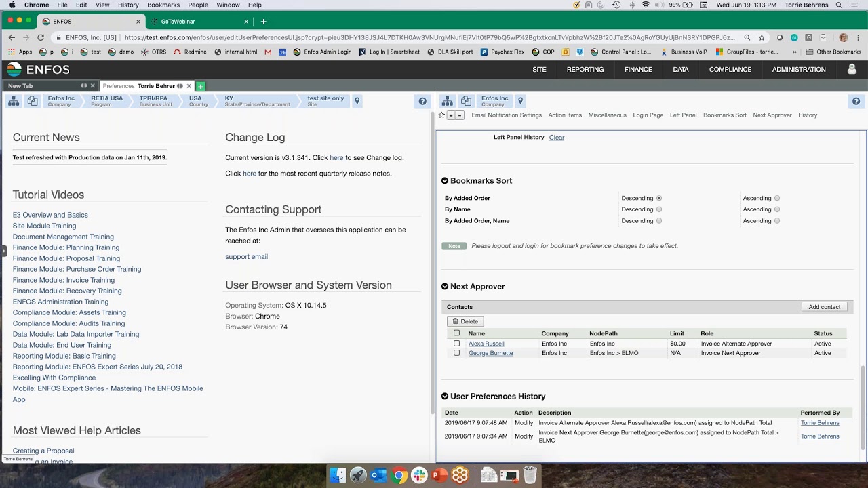Open PowerPoint from the dock
868x488 pixels.
click(x=439, y=475)
